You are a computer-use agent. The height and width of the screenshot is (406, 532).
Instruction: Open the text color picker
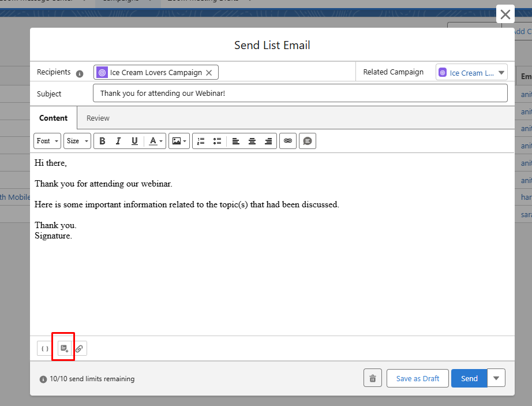156,141
